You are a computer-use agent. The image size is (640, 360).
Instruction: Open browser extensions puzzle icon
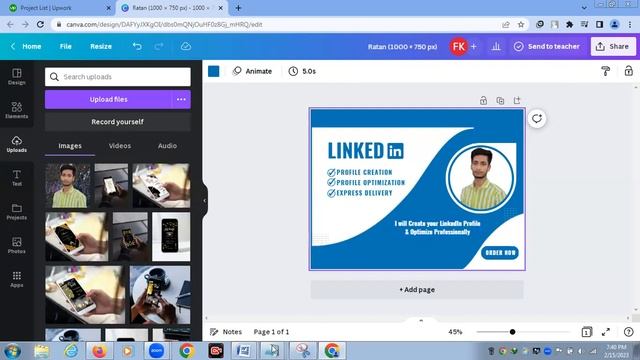click(x=569, y=24)
